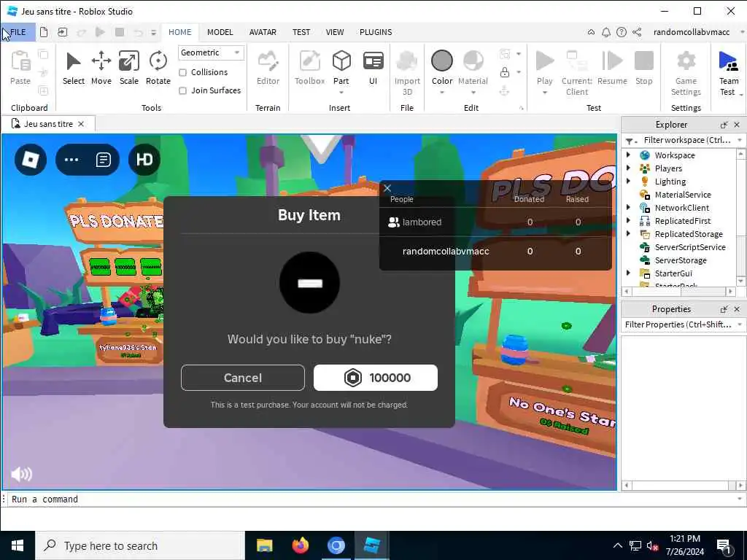The image size is (747, 560).
Task: Select ServerStorage in Explorer
Action: 681,260
